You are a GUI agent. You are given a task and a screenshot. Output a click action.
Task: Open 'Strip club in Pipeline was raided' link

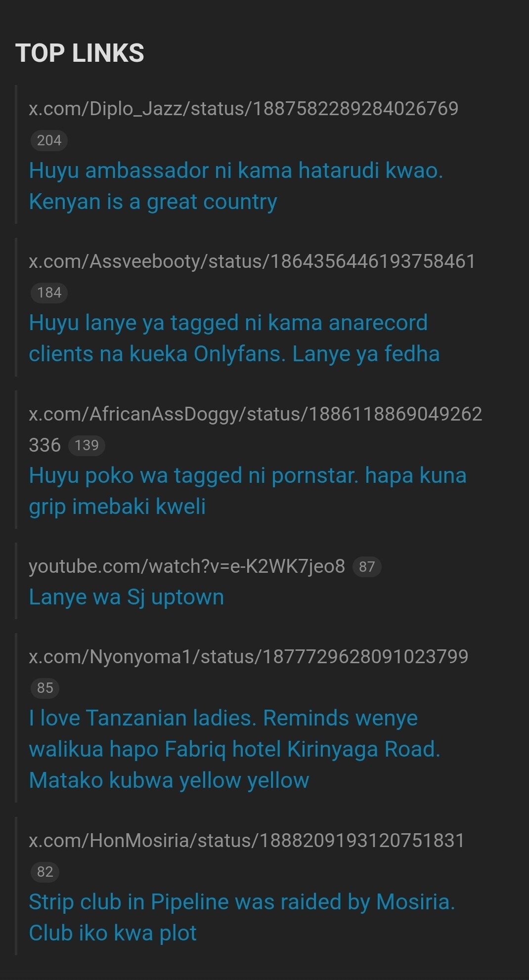coord(242,917)
